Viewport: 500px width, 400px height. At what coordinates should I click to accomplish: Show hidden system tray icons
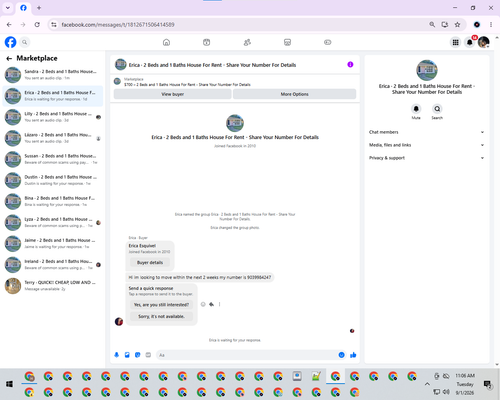pyautogui.click(x=427, y=384)
